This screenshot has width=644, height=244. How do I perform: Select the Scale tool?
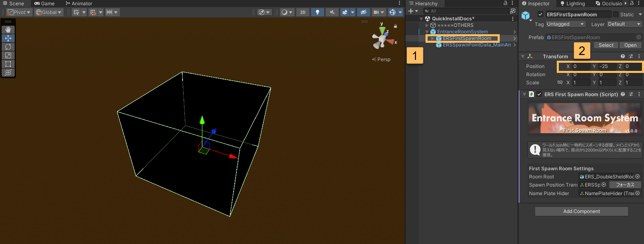point(8,55)
